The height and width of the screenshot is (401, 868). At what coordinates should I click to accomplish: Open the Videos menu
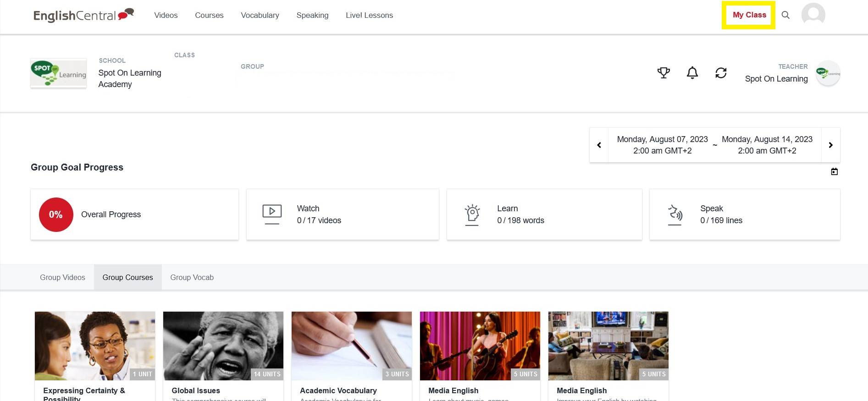[x=166, y=15]
